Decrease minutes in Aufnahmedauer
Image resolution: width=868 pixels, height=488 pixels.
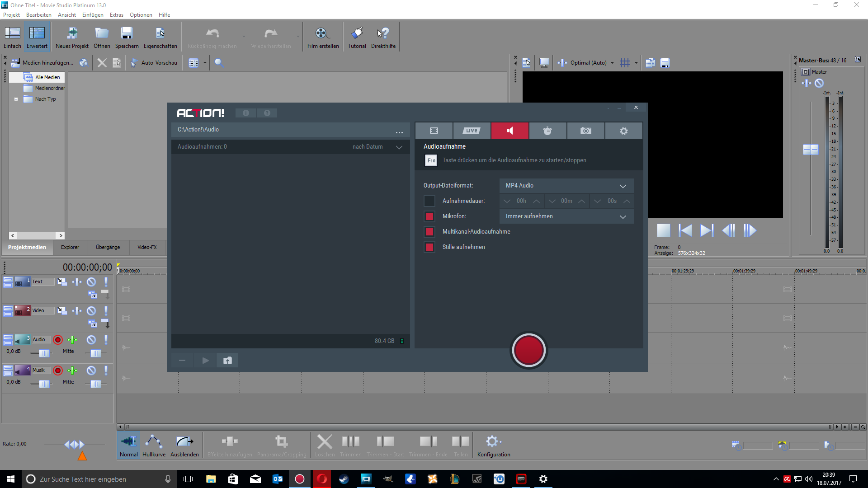(552, 201)
